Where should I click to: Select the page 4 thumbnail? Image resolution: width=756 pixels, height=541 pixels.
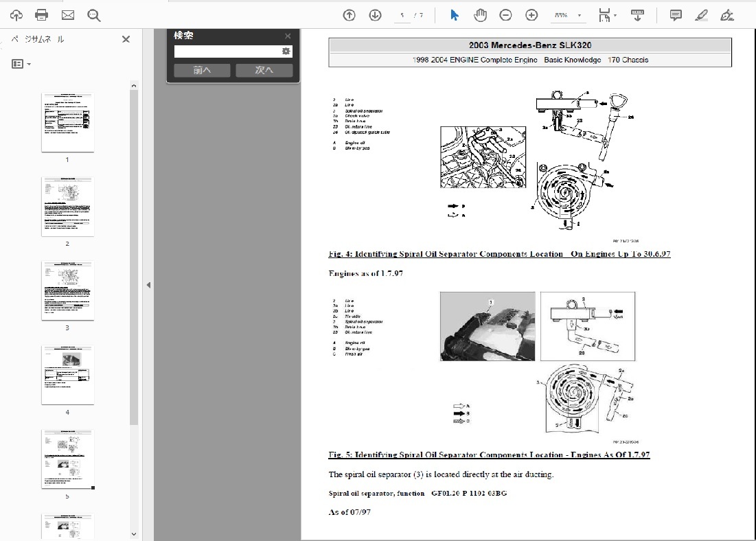[67, 375]
